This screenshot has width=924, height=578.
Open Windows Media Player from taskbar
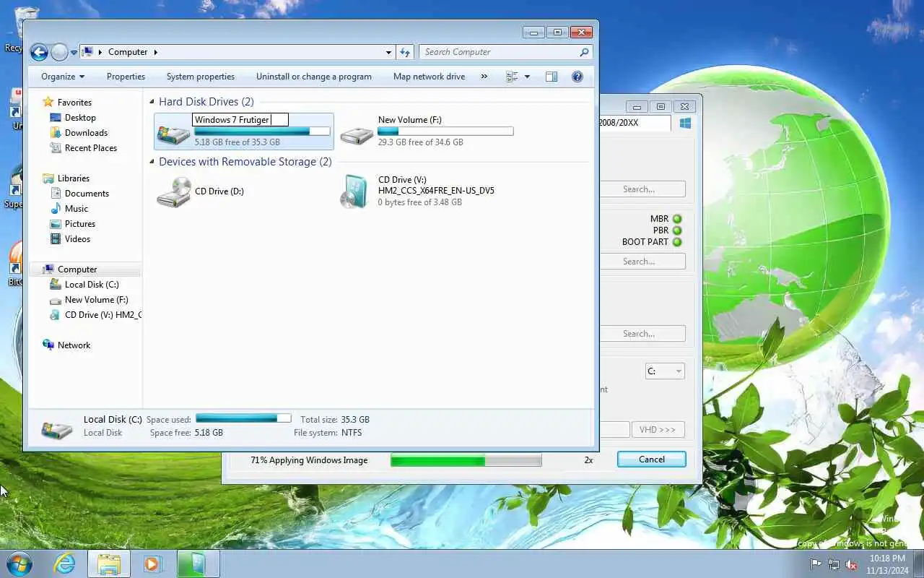point(153,564)
